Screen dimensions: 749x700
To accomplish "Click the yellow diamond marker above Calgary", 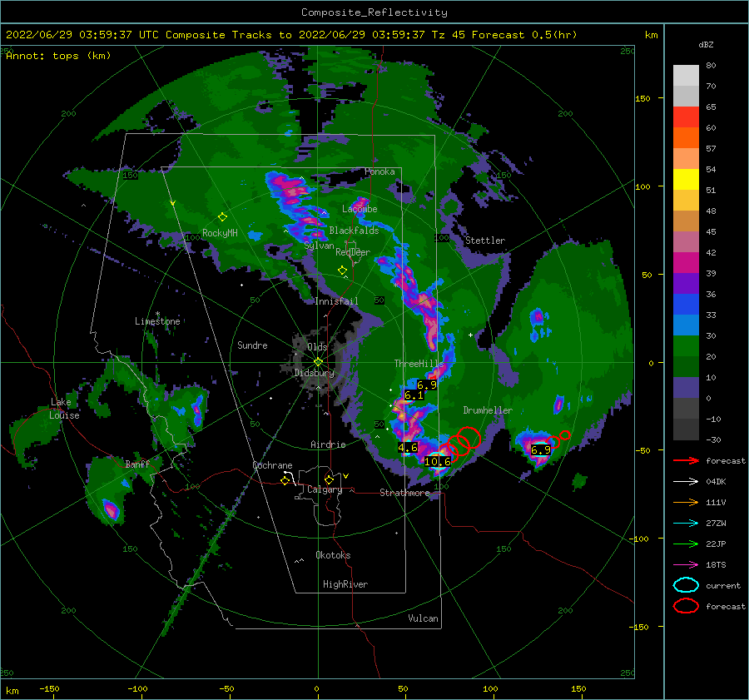I will click(329, 479).
